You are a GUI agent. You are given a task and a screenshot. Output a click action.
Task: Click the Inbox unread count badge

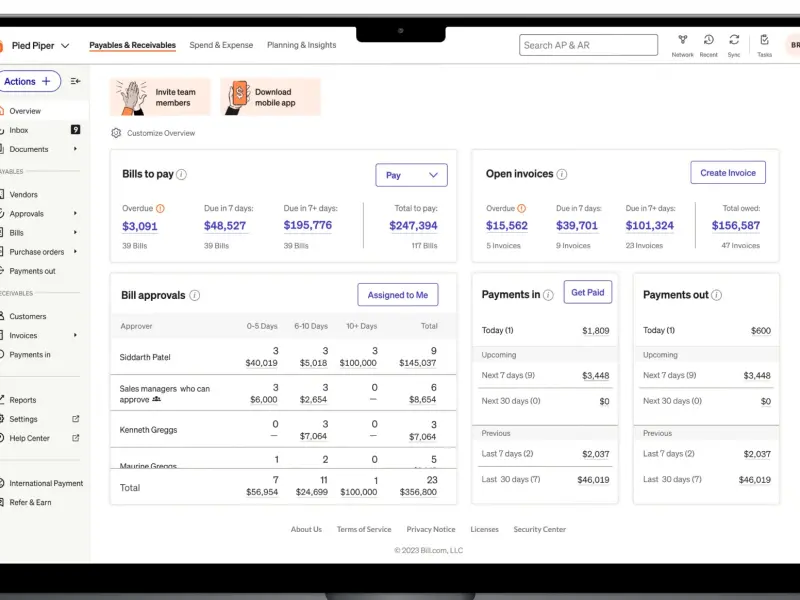tap(76, 130)
